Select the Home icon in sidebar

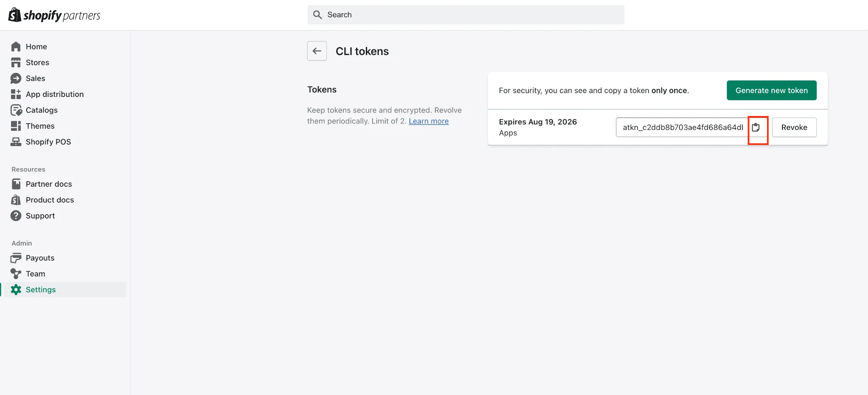click(16, 46)
